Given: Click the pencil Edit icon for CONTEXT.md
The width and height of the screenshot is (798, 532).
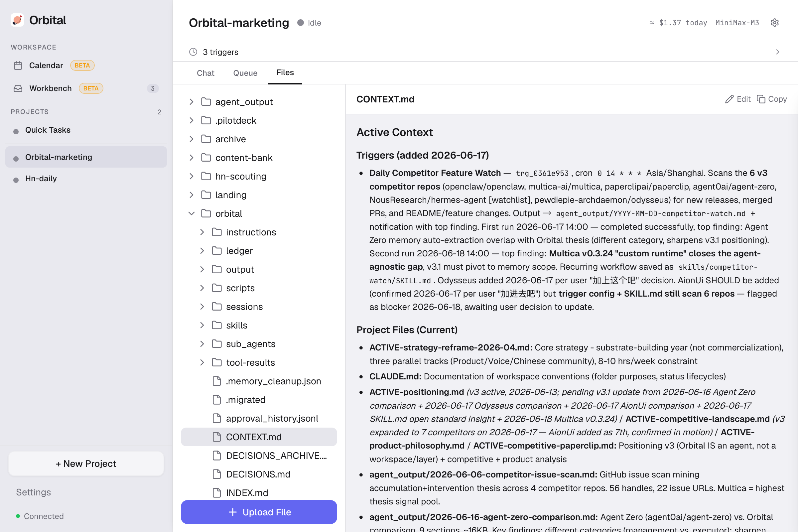Looking at the screenshot, I should click(x=729, y=99).
